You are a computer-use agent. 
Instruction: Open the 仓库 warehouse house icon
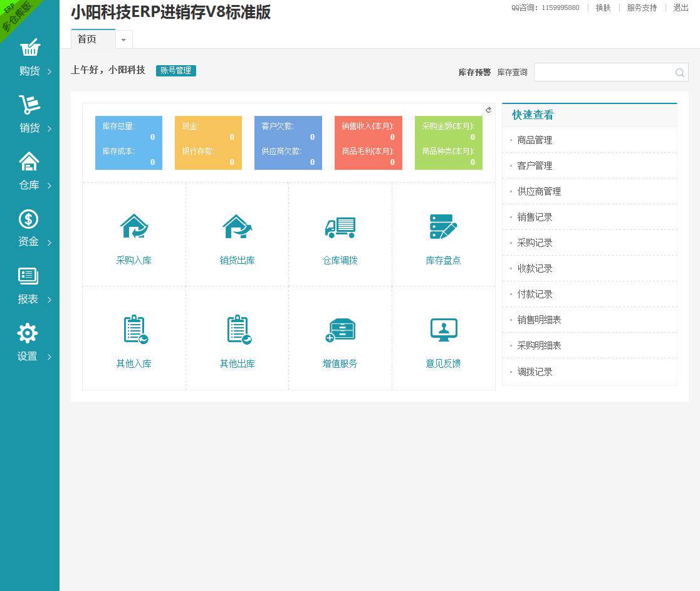click(x=29, y=161)
